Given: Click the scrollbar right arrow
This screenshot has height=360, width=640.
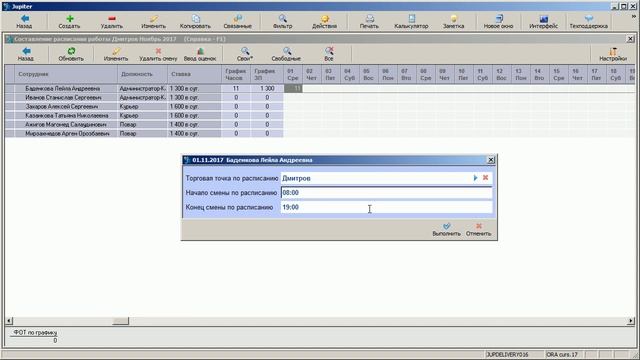Looking at the screenshot, I should click(631, 321).
